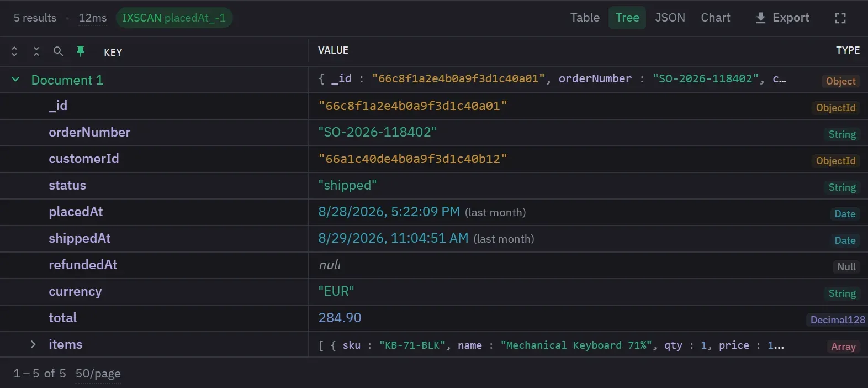
Task: Click the total value 284.90
Action: [x=340, y=318]
